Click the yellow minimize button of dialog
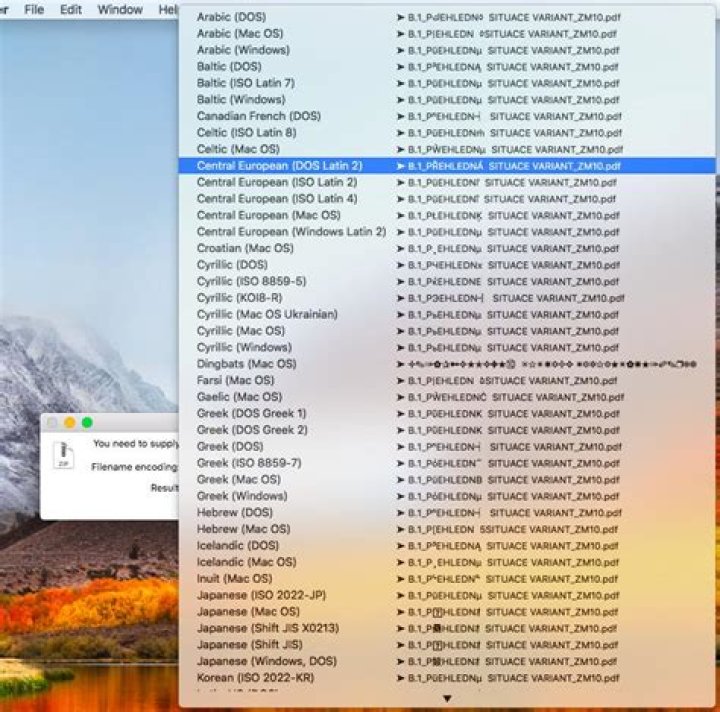 pos(70,423)
